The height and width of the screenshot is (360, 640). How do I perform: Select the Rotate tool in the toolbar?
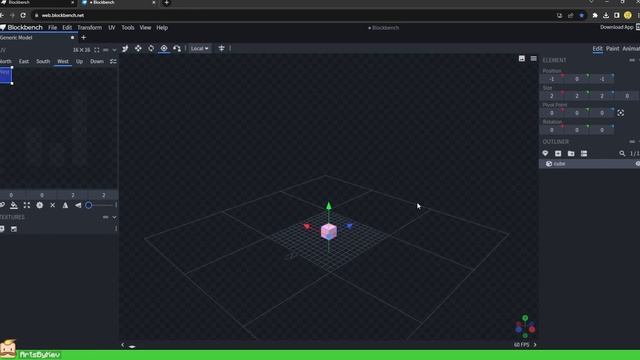(151, 48)
